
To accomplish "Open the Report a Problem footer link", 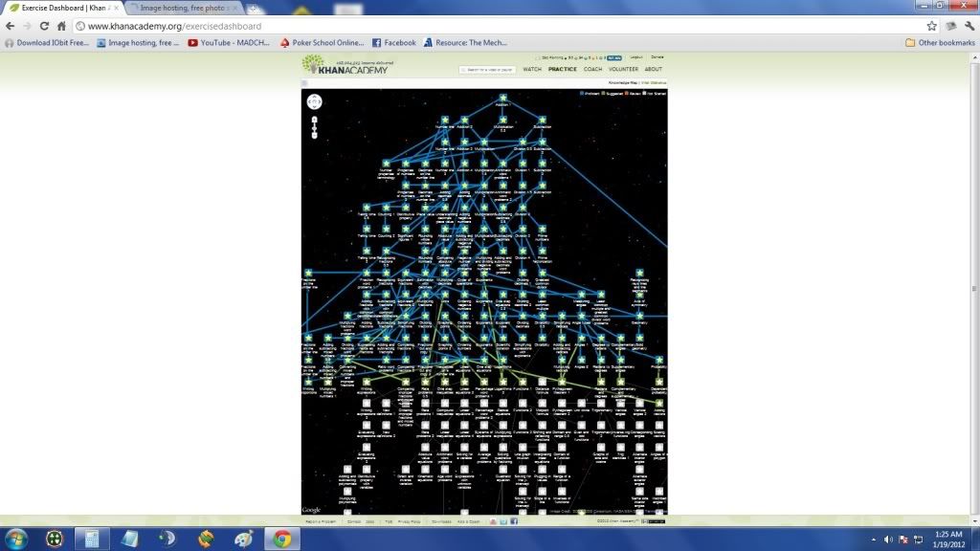I will tap(320, 522).
